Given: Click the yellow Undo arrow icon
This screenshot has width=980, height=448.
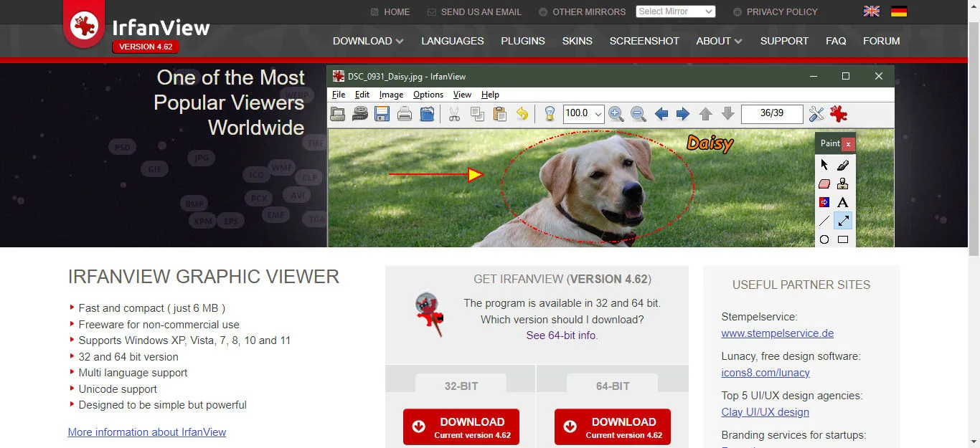Looking at the screenshot, I should (x=522, y=113).
